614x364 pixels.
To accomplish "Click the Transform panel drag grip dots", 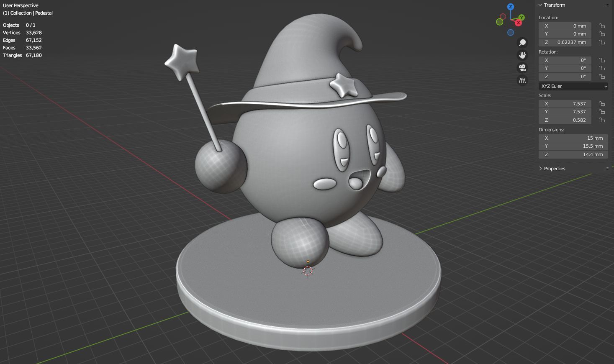I will point(607,5).
